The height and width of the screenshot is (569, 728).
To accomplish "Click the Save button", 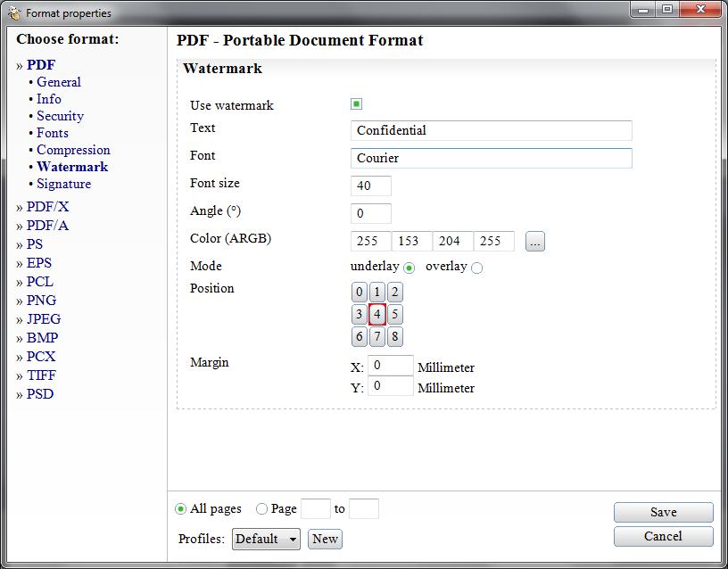I will [663, 512].
